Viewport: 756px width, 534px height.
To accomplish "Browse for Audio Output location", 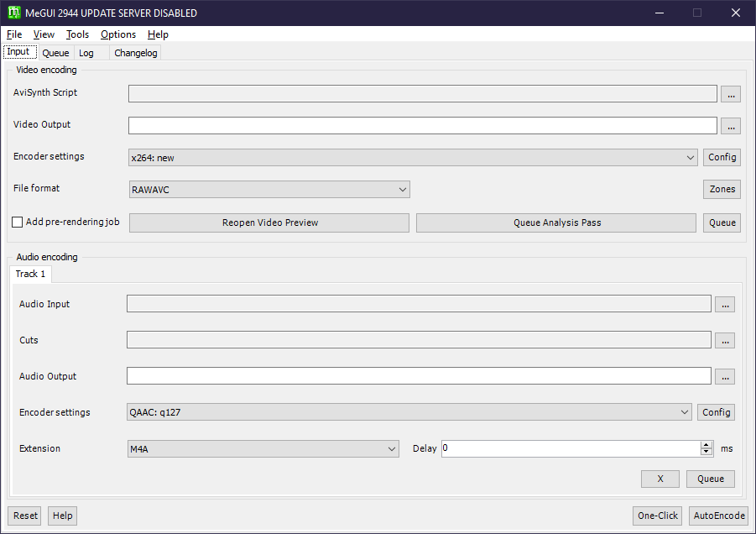I will pyautogui.click(x=725, y=377).
